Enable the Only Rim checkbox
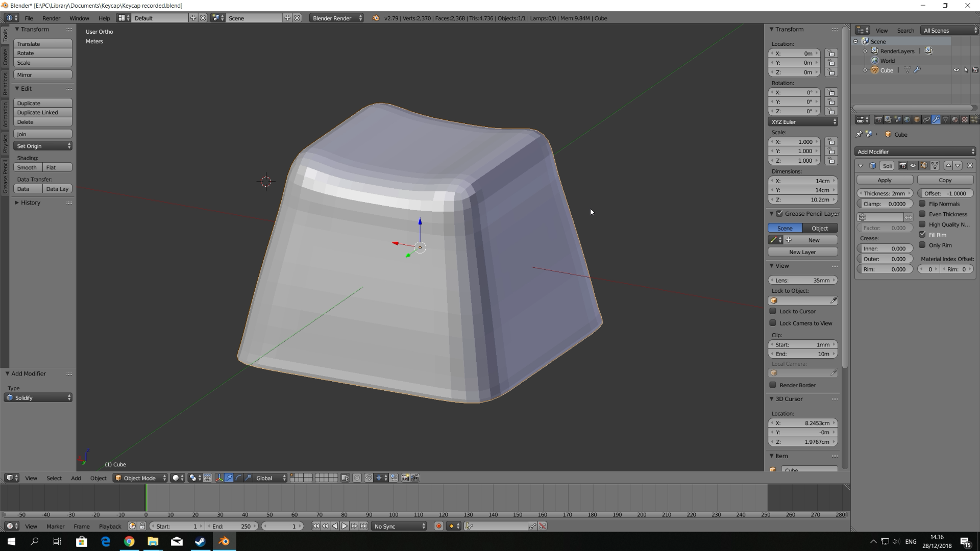Viewport: 980px width, 551px height. click(x=922, y=245)
